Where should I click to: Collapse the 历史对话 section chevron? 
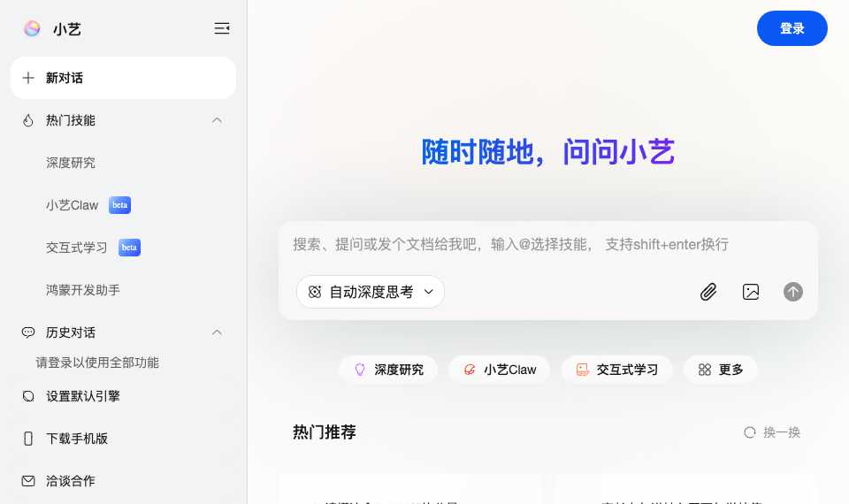[x=218, y=332]
